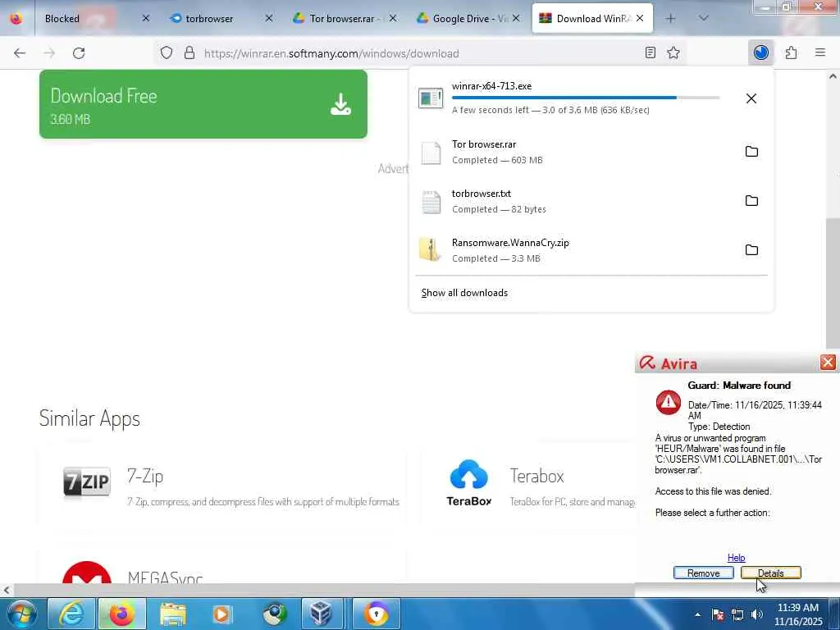Open the 7-Zip similar app title
The image size is (840, 630).
click(145, 476)
